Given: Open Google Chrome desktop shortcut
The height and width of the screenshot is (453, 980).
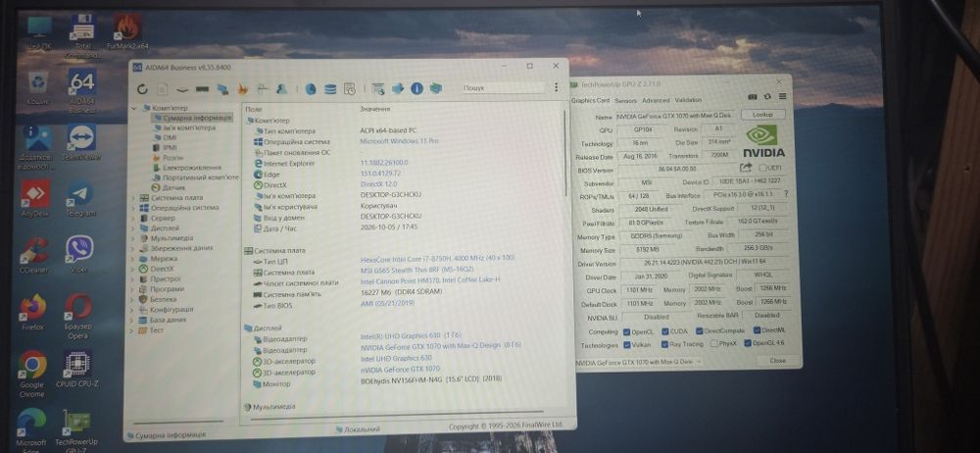Looking at the screenshot, I should [x=32, y=373].
